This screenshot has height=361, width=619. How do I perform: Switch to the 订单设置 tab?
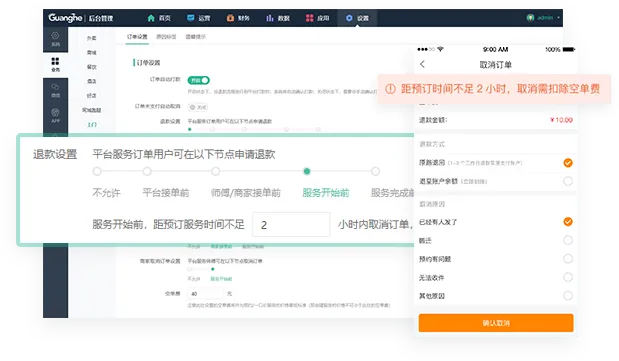(137, 37)
